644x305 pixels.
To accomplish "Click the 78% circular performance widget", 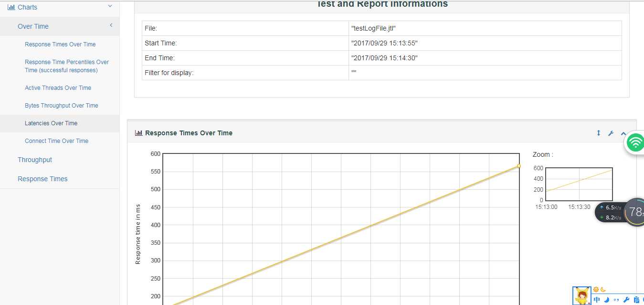I will coord(634,212).
